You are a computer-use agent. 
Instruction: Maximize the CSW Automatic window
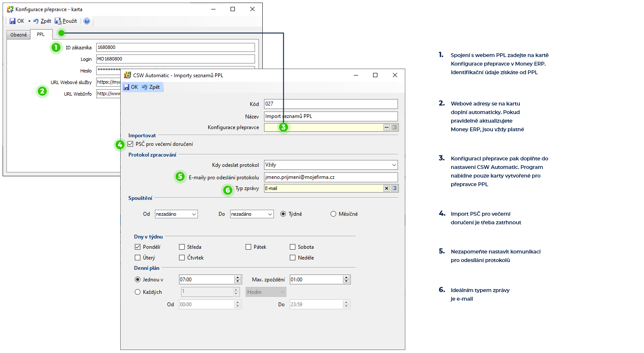point(375,75)
